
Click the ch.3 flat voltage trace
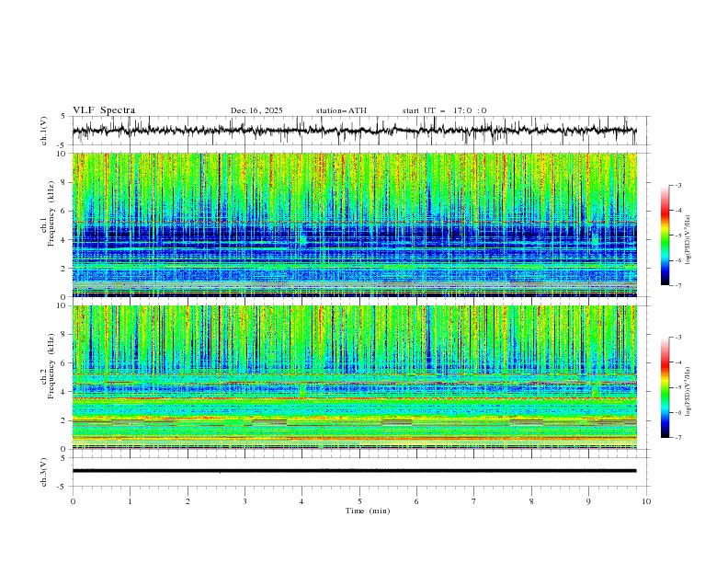coord(358,470)
